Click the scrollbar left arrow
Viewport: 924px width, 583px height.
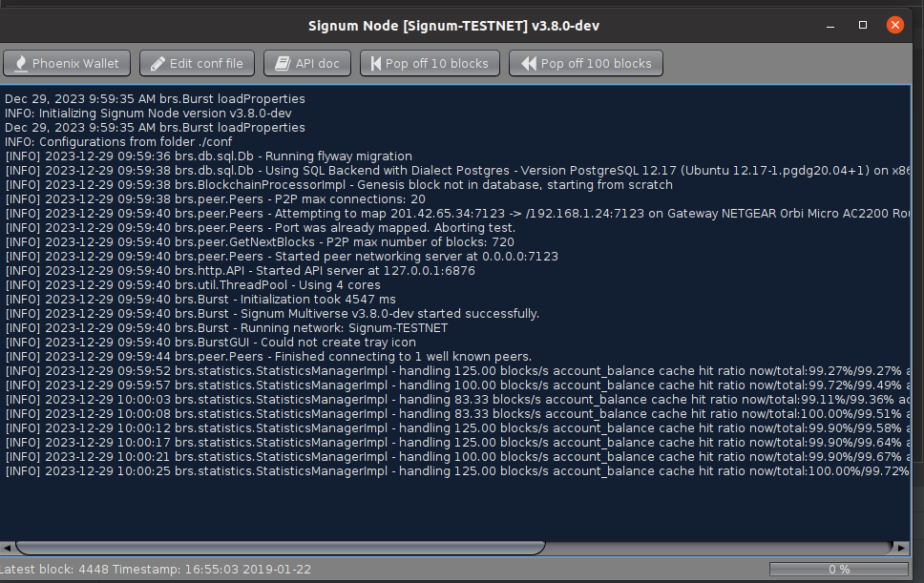7,548
